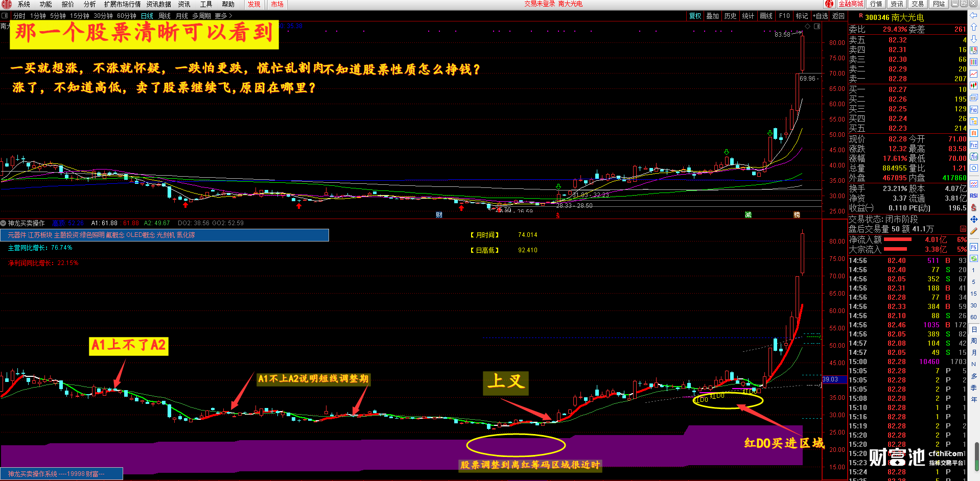Open the 行情 tab at top right

[876, 4]
